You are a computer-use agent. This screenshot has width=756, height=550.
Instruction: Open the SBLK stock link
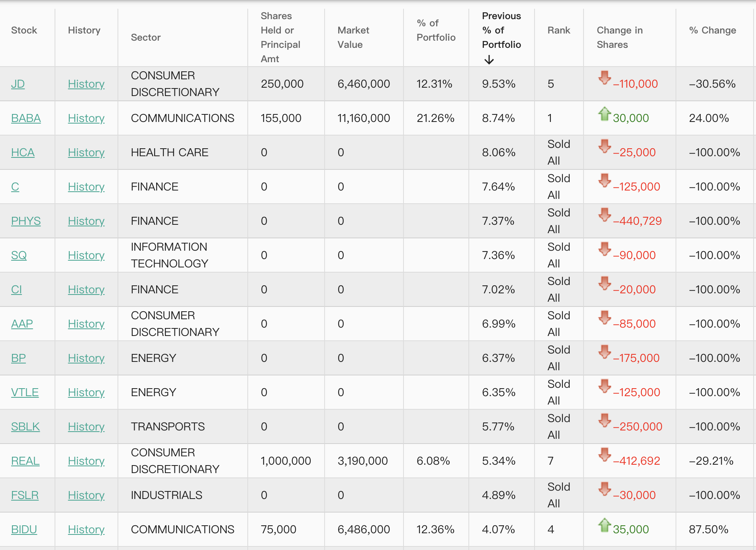(x=25, y=426)
